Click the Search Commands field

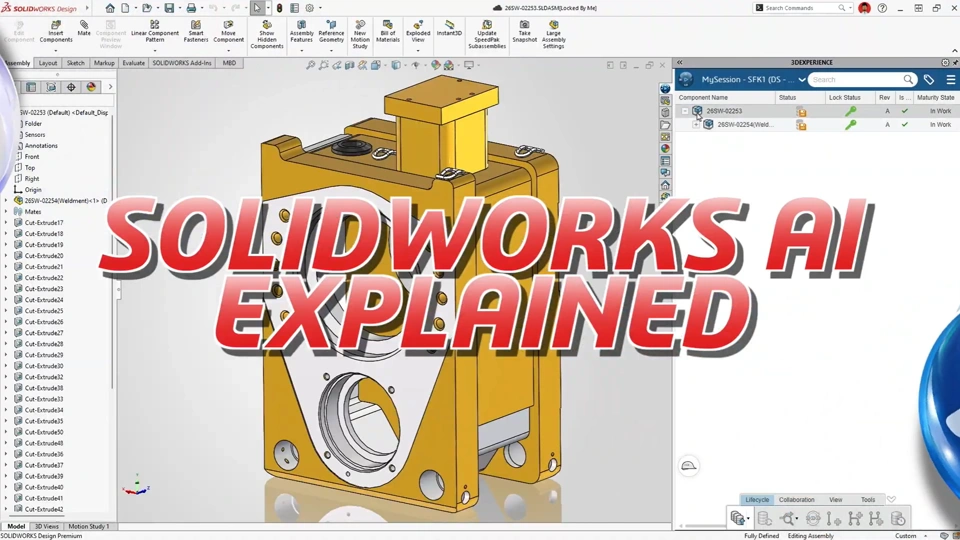[x=804, y=8]
